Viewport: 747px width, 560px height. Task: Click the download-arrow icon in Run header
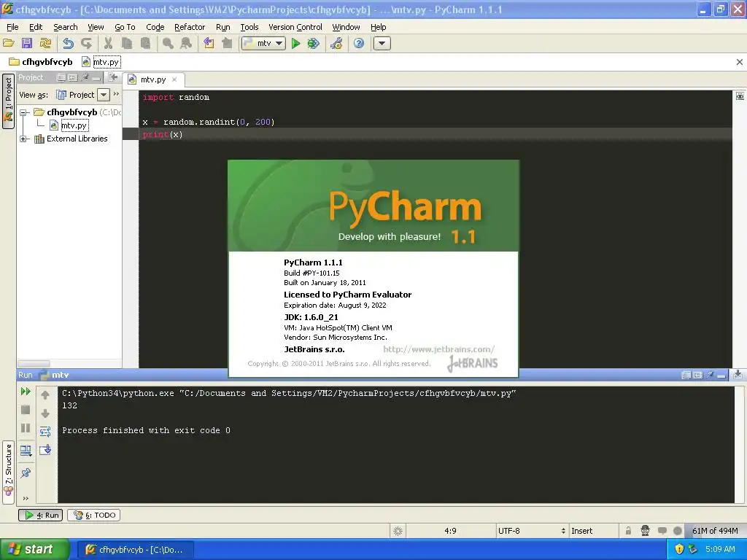[x=738, y=374]
